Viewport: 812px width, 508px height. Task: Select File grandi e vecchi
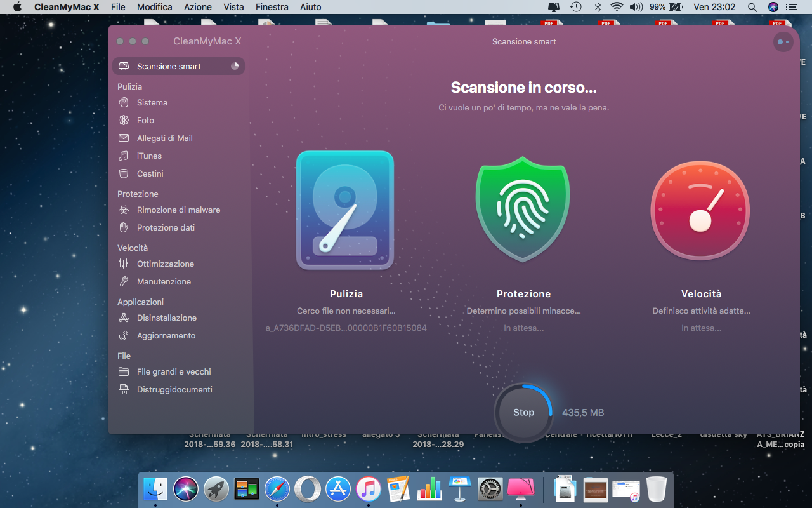click(178, 371)
